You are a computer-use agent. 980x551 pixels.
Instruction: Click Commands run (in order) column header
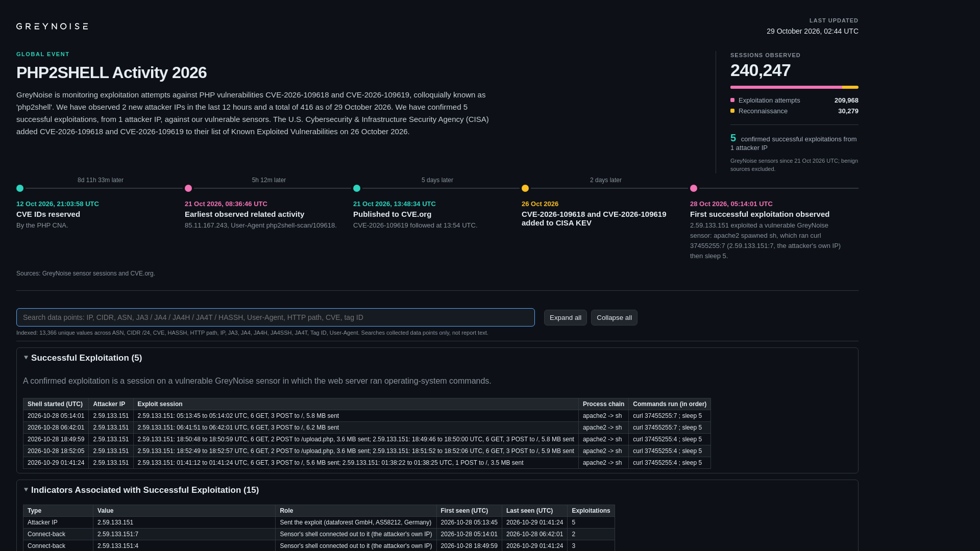point(670,404)
